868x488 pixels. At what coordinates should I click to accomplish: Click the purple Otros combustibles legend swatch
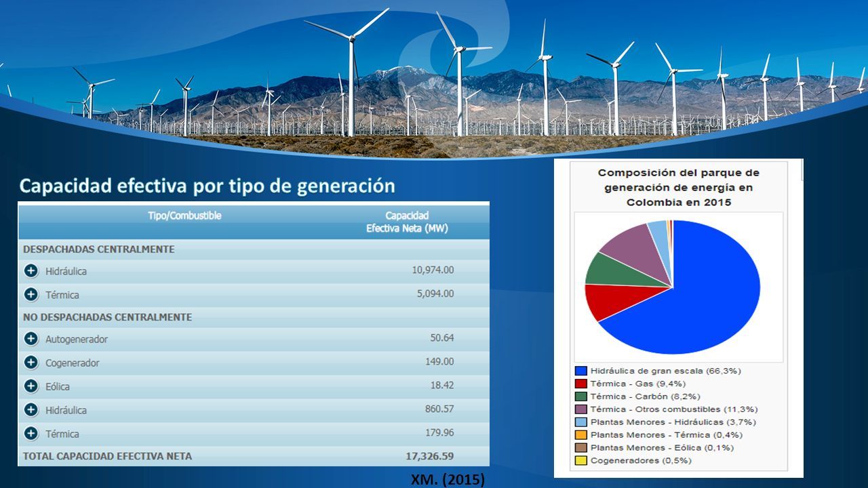580,409
